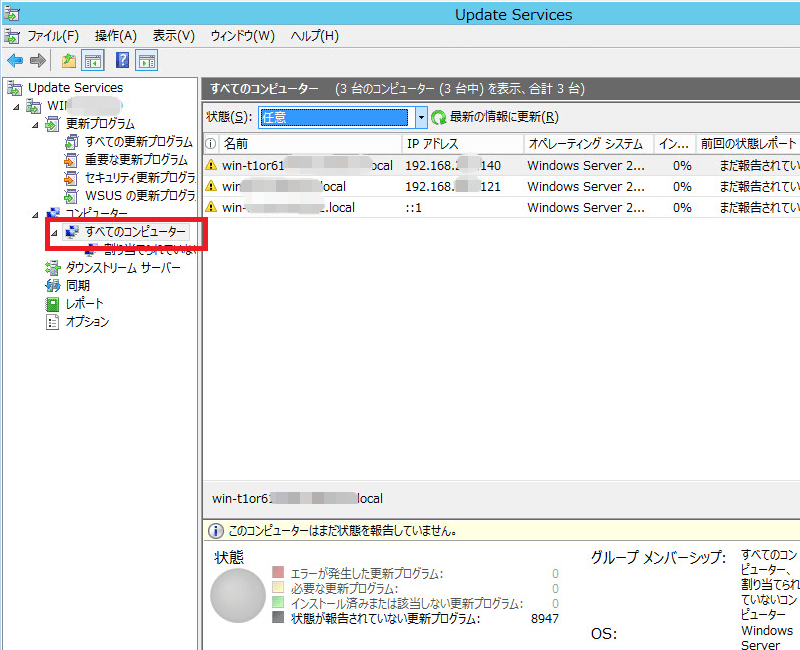Viewport: 800px width, 650px height.
Task: Click warning icon on the ::1 row
Action: [x=211, y=207]
